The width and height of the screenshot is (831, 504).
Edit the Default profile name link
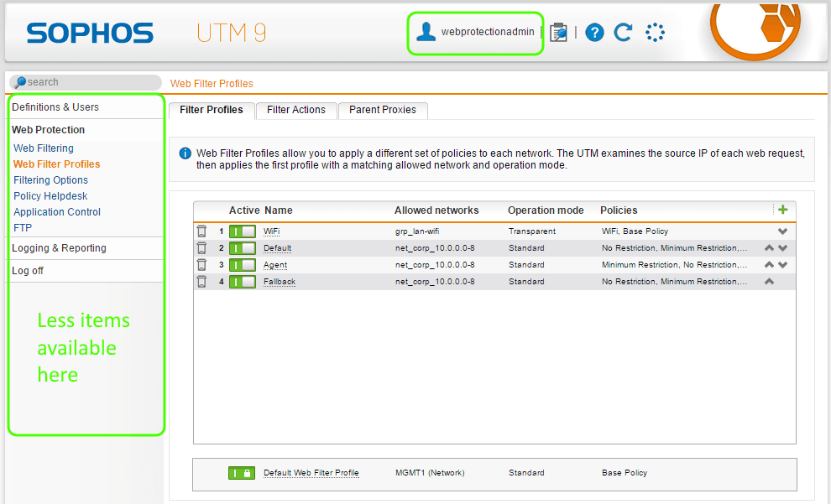pos(277,247)
